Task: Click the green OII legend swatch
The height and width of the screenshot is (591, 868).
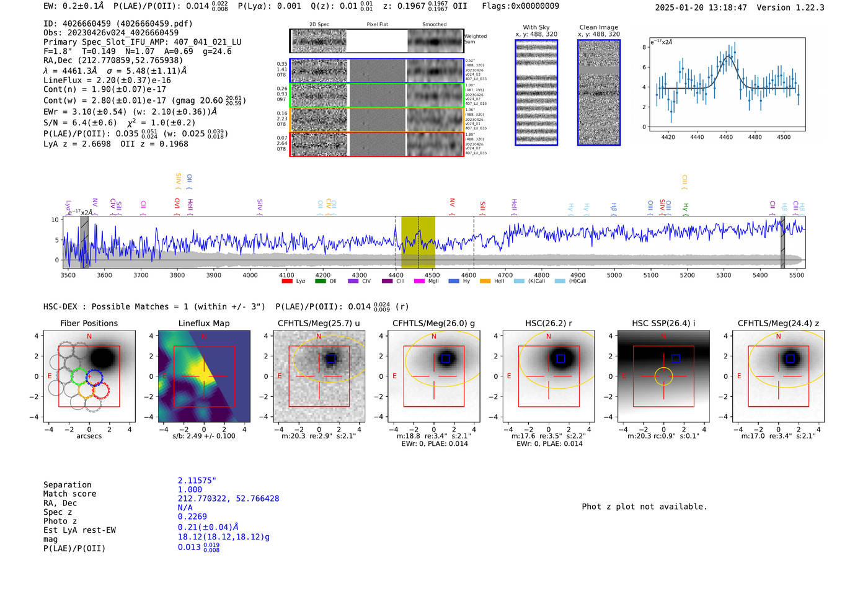Action: pyautogui.click(x=320, y=281)
